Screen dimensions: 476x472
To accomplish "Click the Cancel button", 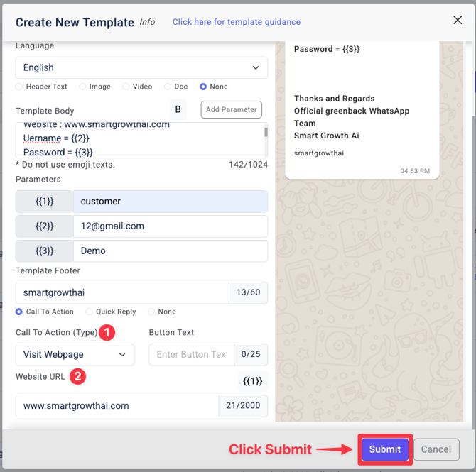I will point(436,449).
